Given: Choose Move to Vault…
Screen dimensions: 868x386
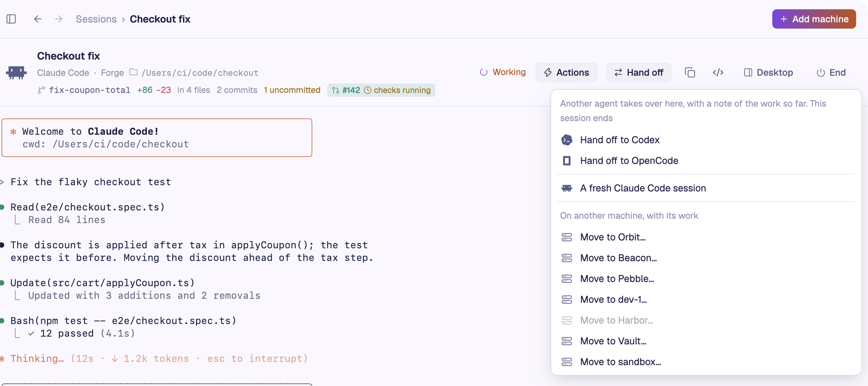Looking at the screenshot, I should click(706, 341).
